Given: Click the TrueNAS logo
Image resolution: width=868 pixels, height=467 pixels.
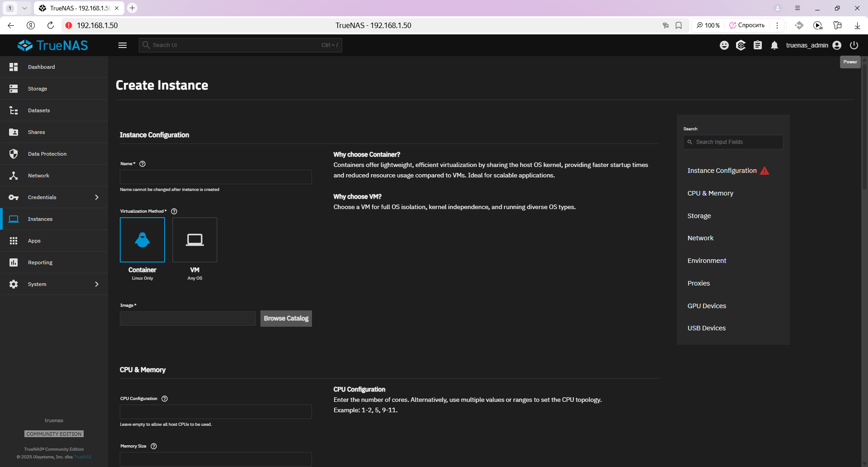Looking at the screenshot, I should (53, 45).
